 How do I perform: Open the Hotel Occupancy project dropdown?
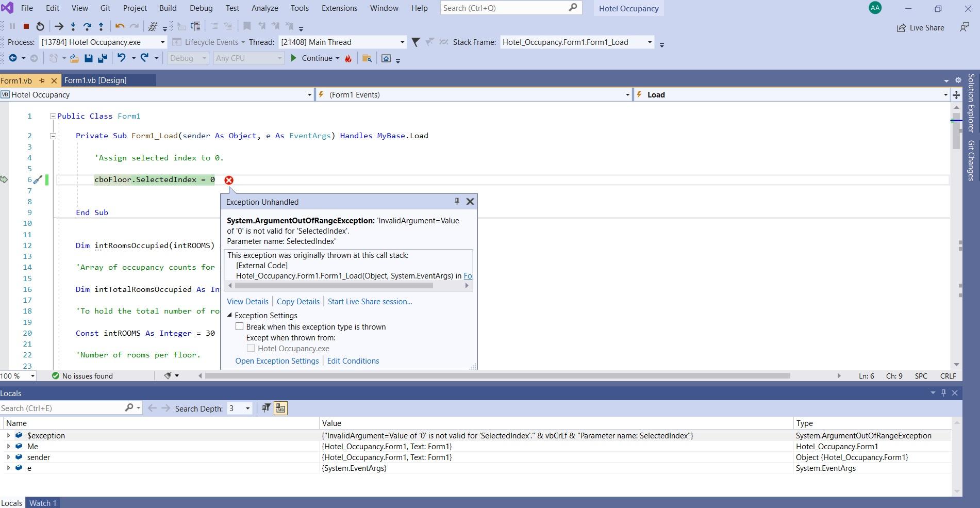pos(157,94)
